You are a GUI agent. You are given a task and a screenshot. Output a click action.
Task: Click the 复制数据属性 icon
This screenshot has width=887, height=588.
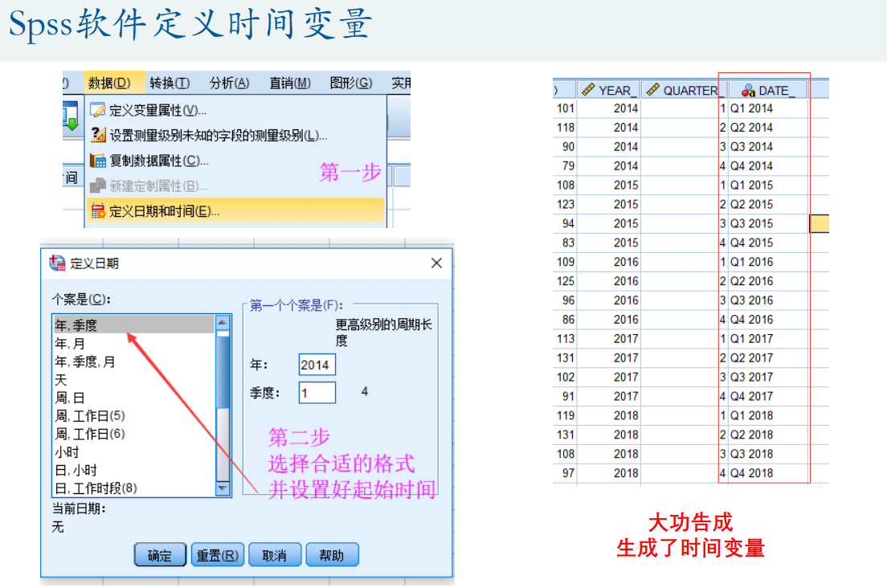click(98, 161)
